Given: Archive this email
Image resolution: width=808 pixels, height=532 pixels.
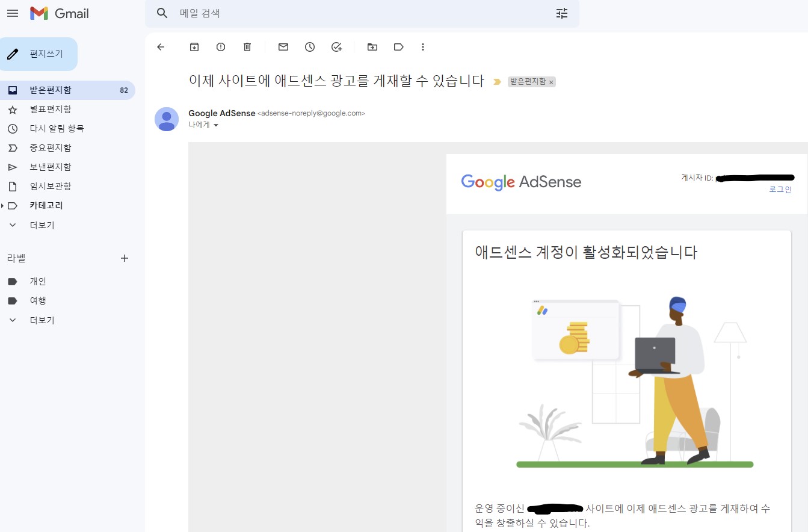Looking at the screenshot, I should [194, 47].
